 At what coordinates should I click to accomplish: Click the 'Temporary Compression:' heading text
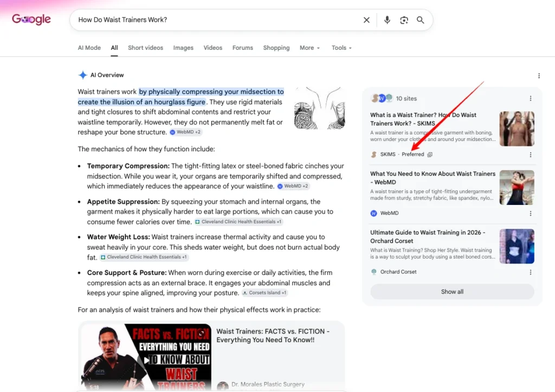pos(128,166)
